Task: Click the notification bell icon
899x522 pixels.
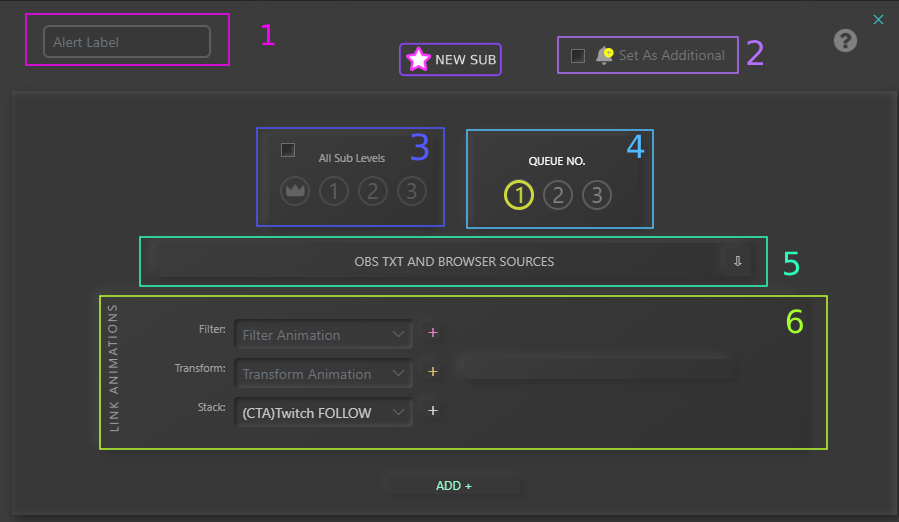Action: pos(604,56)
